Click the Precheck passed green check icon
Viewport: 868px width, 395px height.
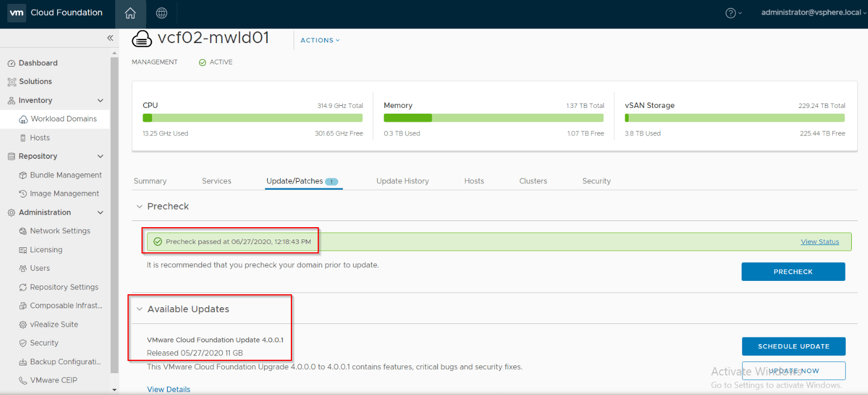pyautogui.click(x=158, y=242)
